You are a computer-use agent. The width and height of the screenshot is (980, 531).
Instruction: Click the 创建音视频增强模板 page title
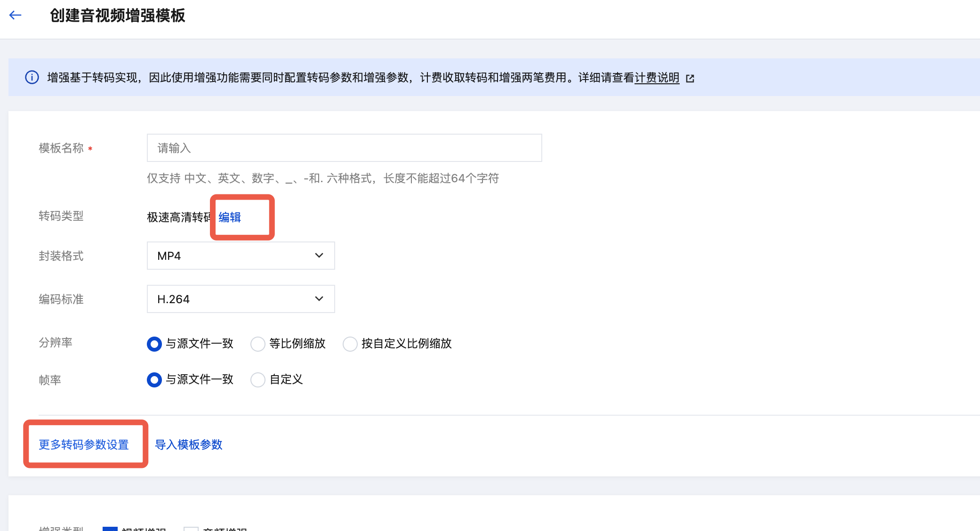118,16
